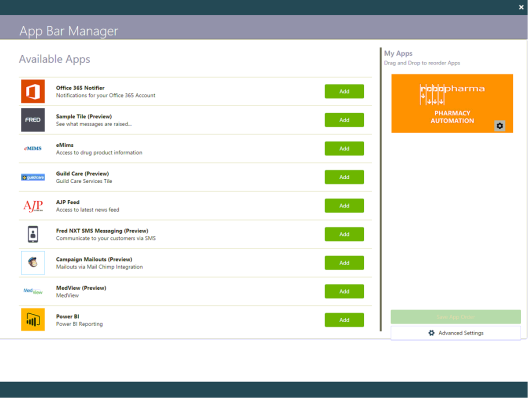This screenshot has height=398, width=528.
Task: Click the Advanced Settings gear icon
Action: tap(431, 333)
